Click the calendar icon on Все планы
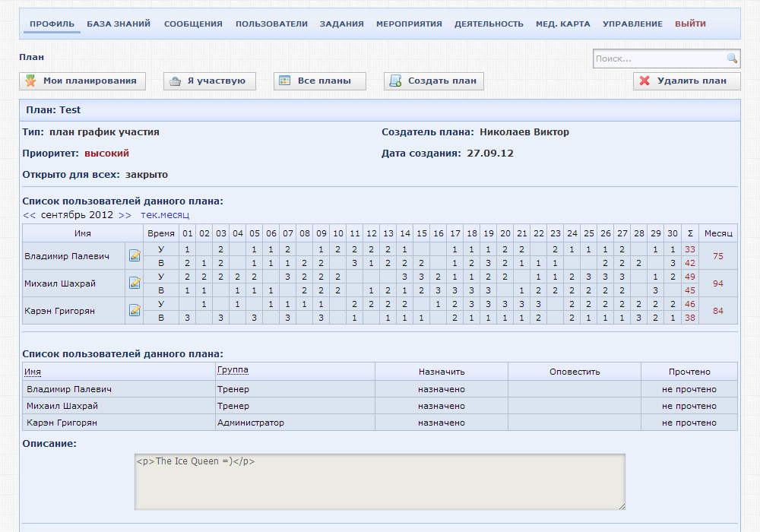This screenshot has width=760, height=532. click(285, 81)
